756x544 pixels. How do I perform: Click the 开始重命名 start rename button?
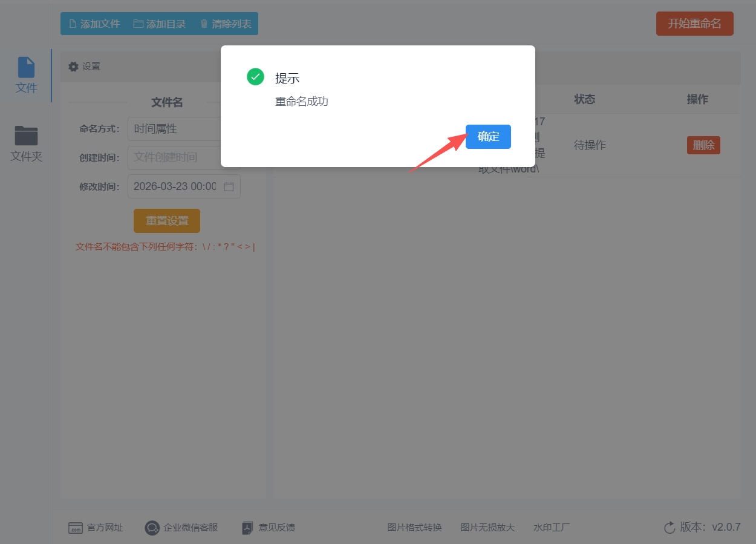[x=694, y=23]
